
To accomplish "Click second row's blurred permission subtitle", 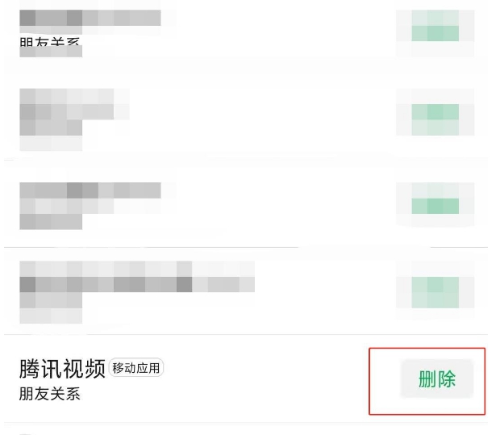I will [x=51, y=135].
